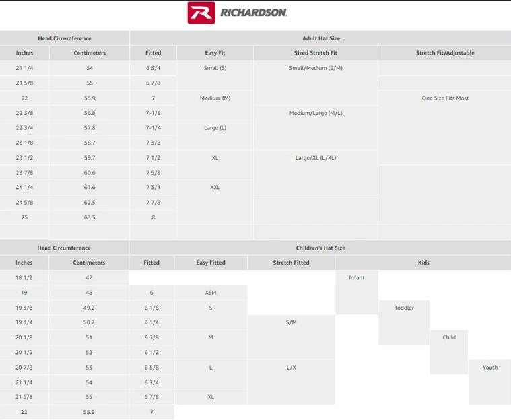Select the Children's Hat Size header
511x420 pixels.
tap(320, 248)
